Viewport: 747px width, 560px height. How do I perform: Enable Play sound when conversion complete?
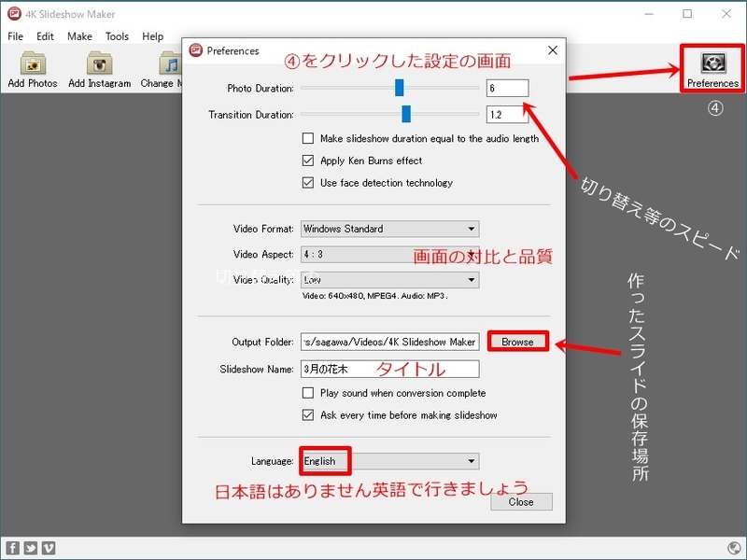pos(308,393)
